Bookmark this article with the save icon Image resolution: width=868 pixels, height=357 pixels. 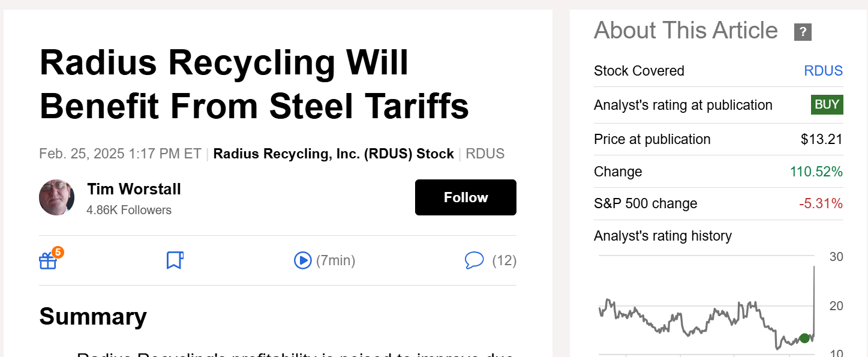pos(175,260)
